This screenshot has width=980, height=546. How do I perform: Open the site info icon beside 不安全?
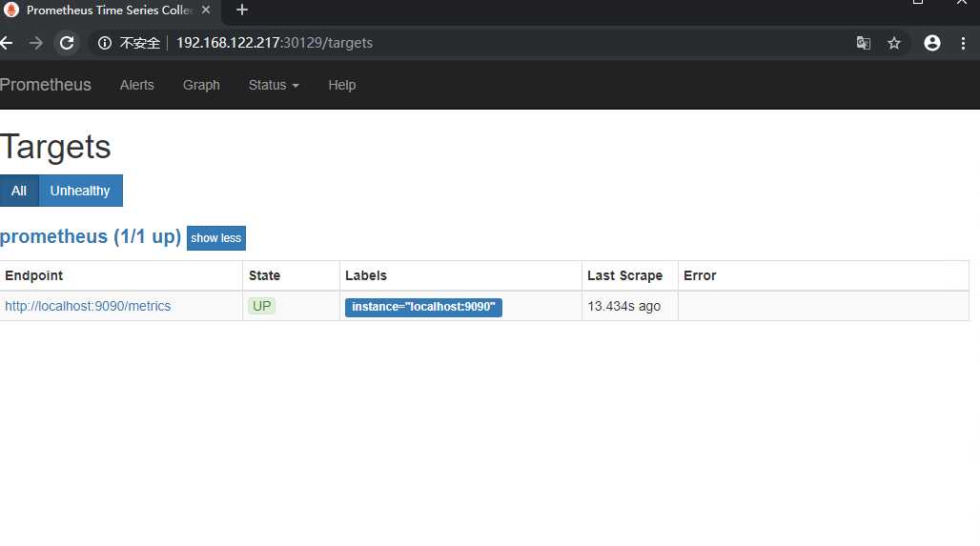(104, 43)
